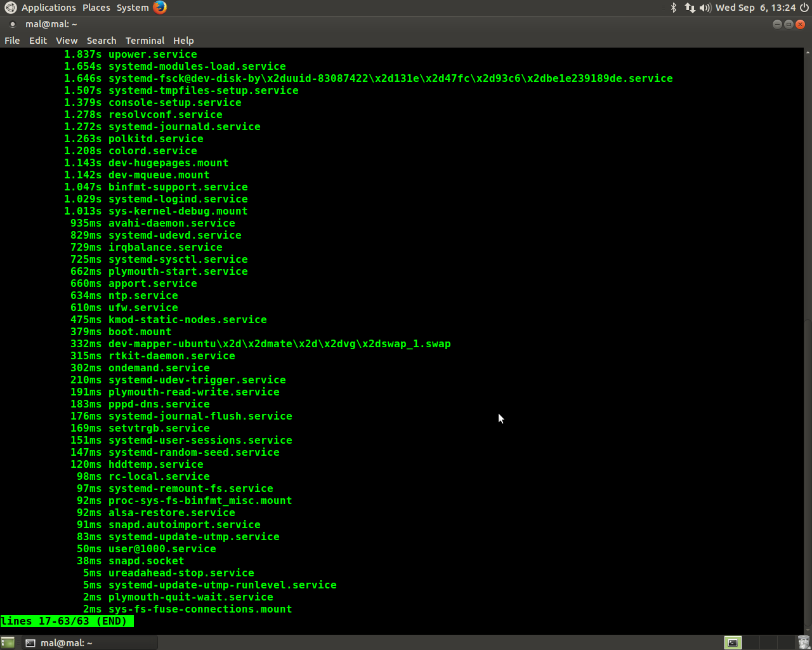Click the plymouth-start.service line

click(159, 272)
